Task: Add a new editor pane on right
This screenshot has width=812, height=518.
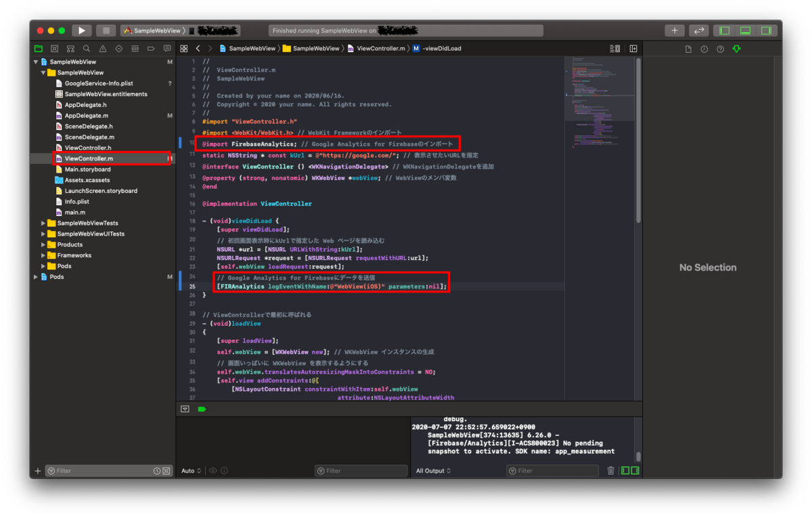Action: [633, 49]
